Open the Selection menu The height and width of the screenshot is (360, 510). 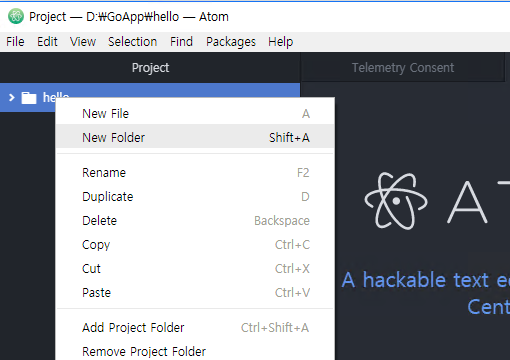pyautogui.click(x=132, y=42)
